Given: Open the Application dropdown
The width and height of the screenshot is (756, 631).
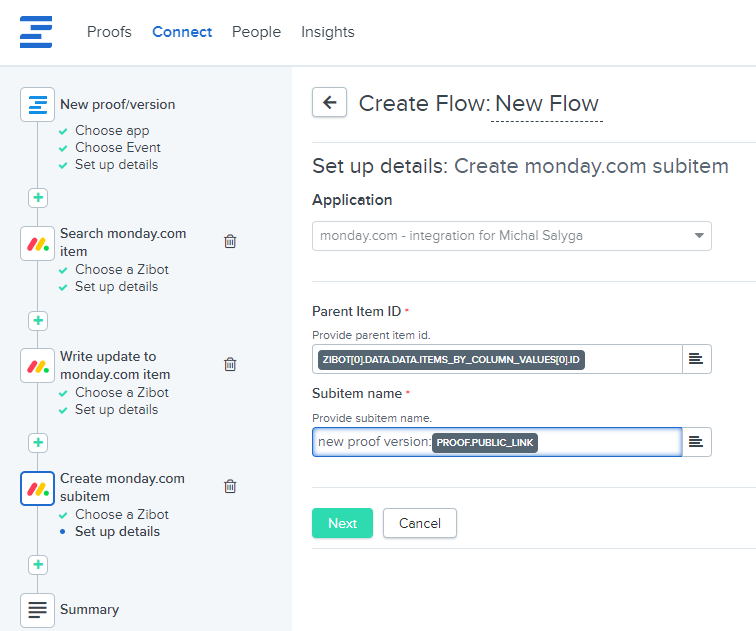Looking at the screenshot, I should point(511,236).
